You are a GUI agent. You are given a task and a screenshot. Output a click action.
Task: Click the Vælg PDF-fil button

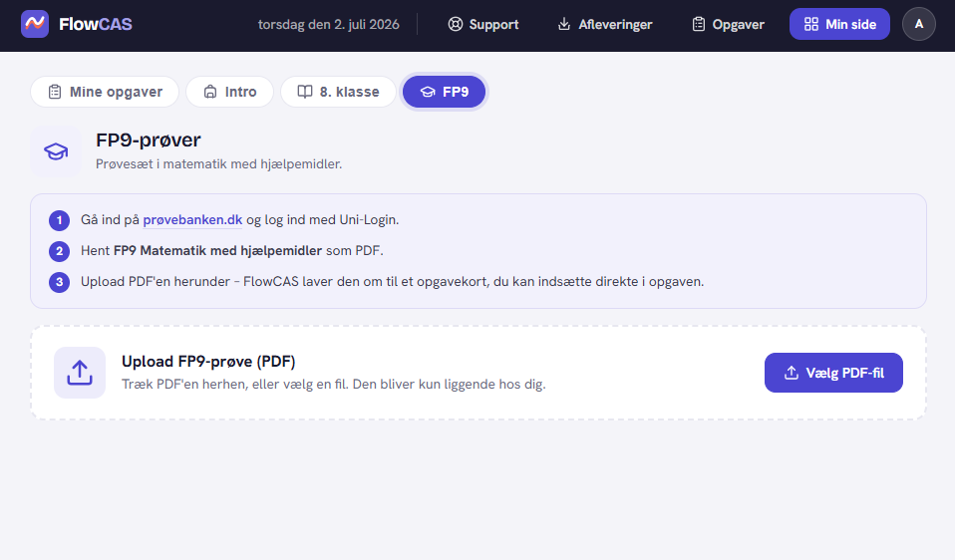(833, 373)
